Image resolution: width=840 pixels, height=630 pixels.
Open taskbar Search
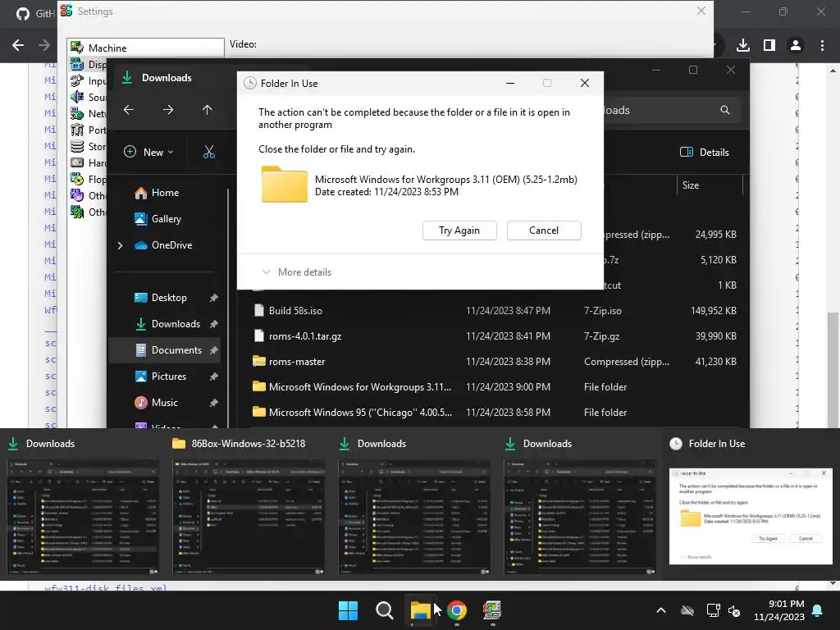pos(384,610)
